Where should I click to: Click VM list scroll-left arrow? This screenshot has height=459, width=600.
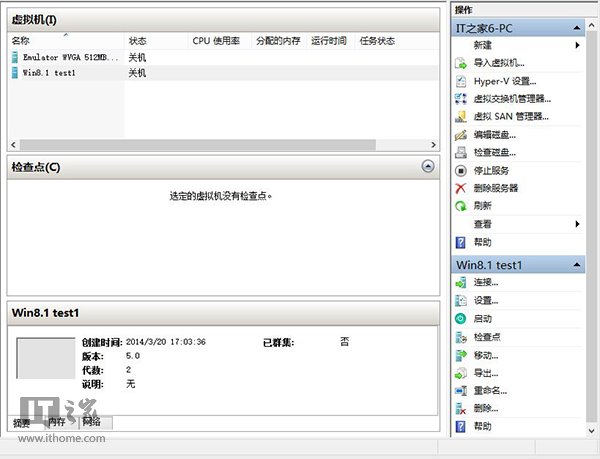point(13,145)
